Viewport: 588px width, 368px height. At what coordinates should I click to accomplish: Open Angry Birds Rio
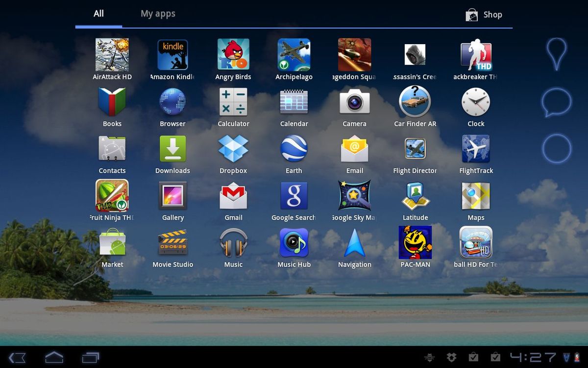233,54
